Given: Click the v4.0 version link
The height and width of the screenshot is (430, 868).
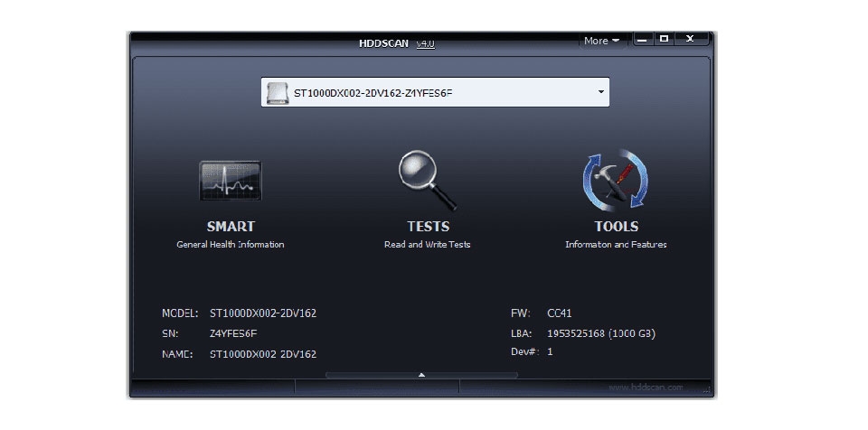Looking at the screenshot, I should coord(425,43).
